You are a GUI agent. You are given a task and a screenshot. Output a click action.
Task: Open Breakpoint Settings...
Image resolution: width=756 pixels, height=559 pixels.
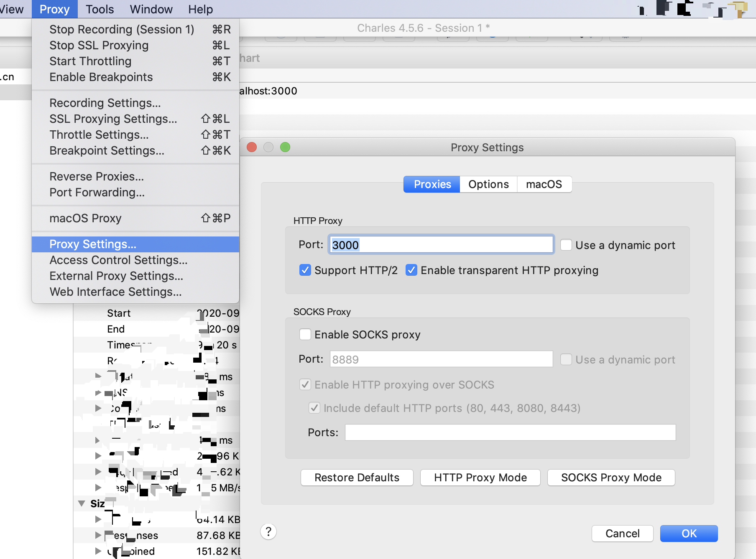tap(135, 150)
